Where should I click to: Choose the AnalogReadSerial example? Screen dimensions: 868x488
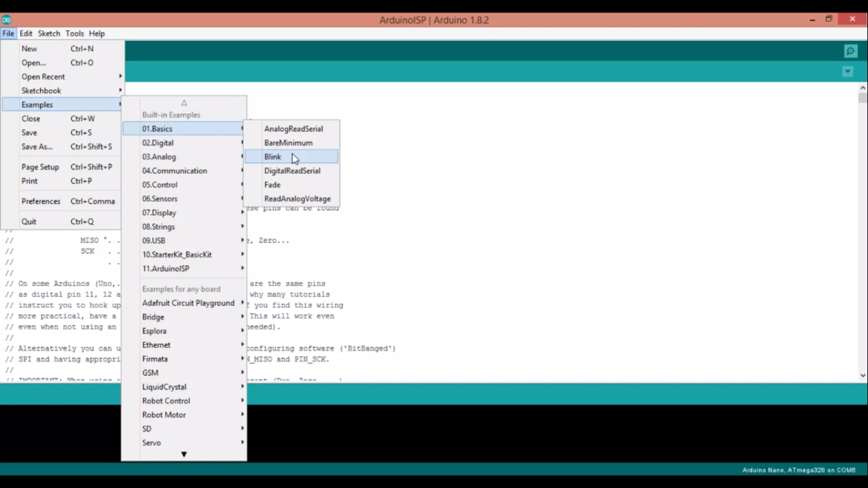293,128
